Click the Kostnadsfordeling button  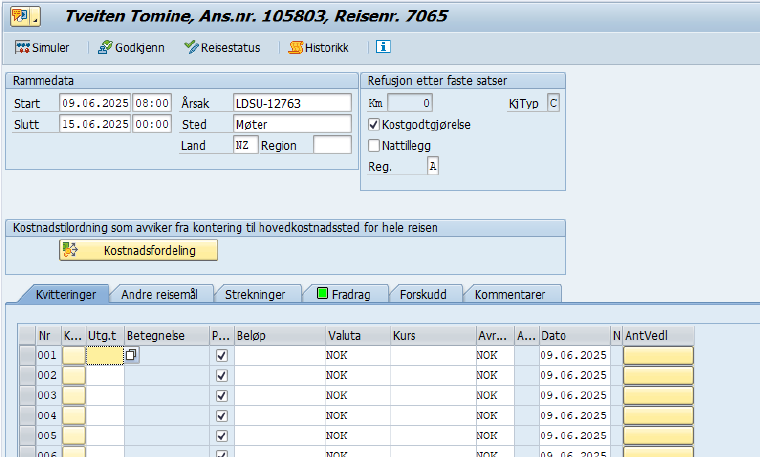[138, 251]
